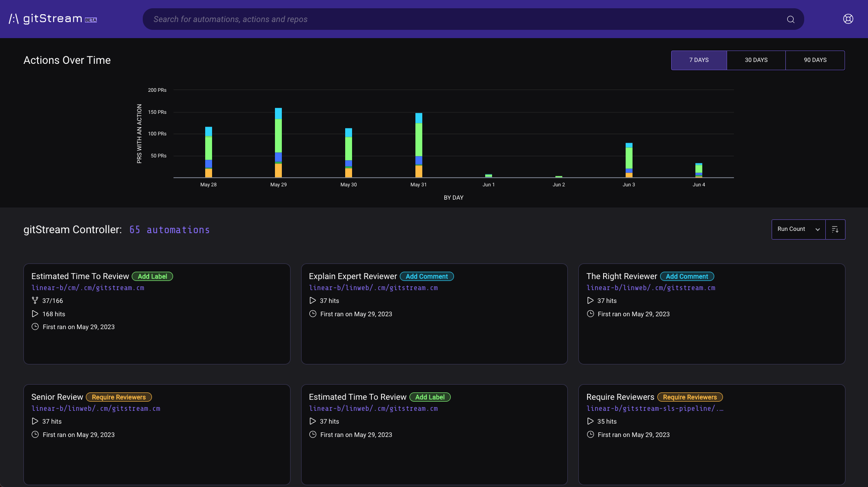This screenshot has height=487, width=868.
Task: Click Add Comment tag on Explain Expert Reviewer
Action: click(427, 276)
